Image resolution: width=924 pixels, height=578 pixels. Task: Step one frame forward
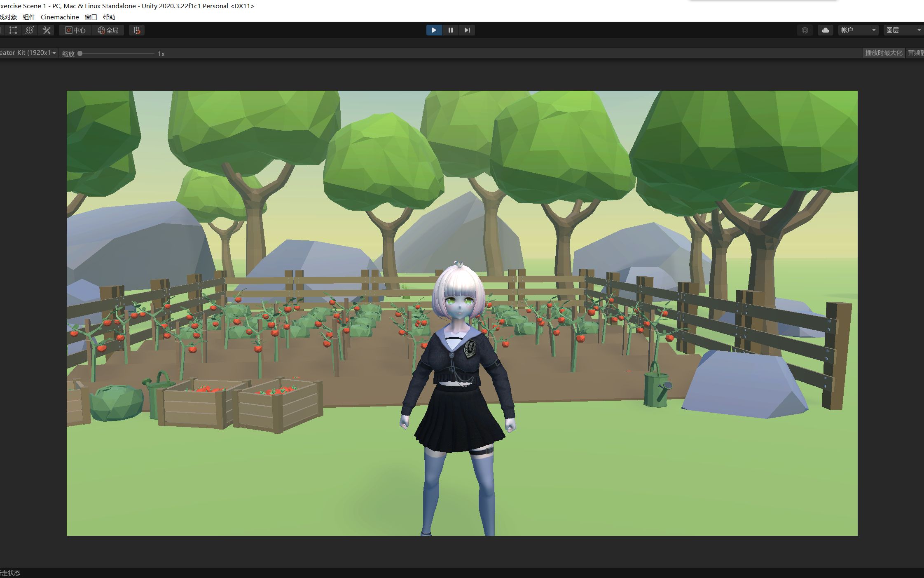pyautogui.click(x=467, y=30)
